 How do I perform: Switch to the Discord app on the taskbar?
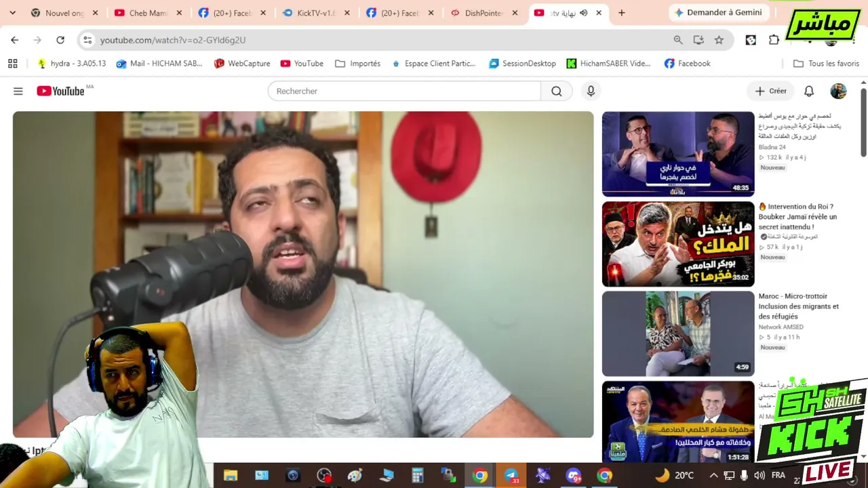click(574, 476)
